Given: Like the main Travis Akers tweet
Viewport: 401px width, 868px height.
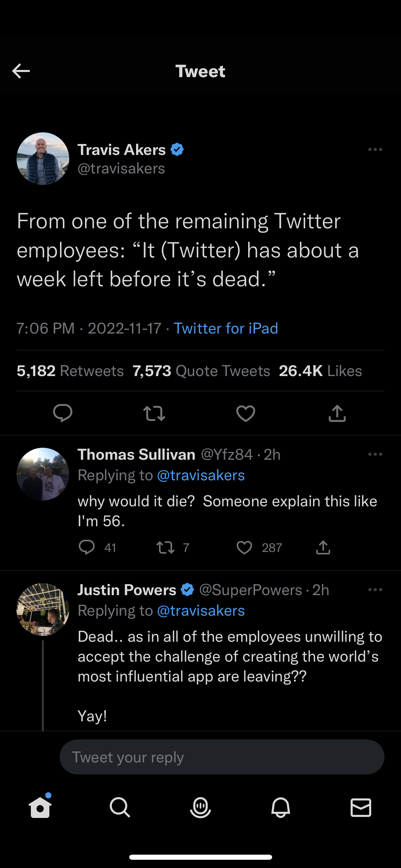Looking at the screenshot, I should pos(246,413).
